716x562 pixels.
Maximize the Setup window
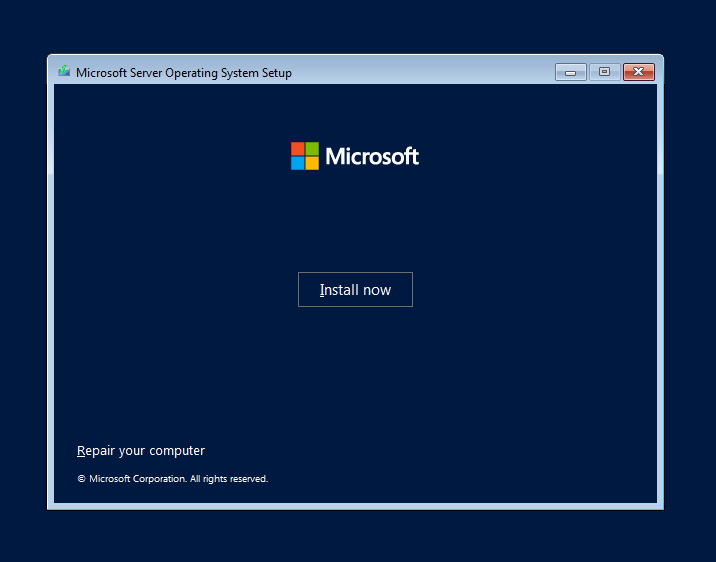[x=605, y=72]
